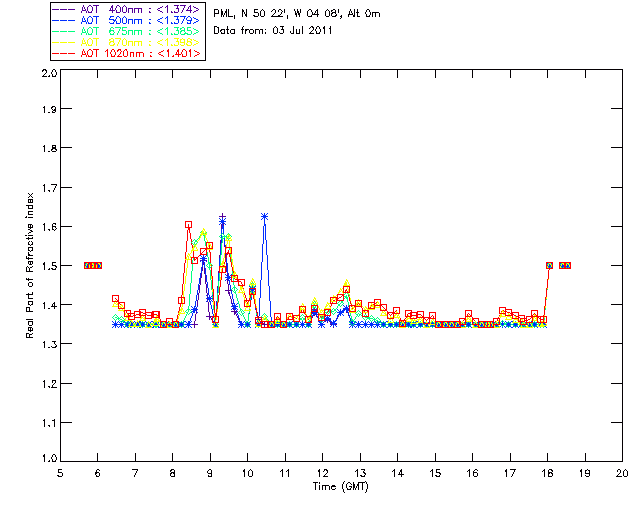Click x-axis hour label 11

click(285, 473)
